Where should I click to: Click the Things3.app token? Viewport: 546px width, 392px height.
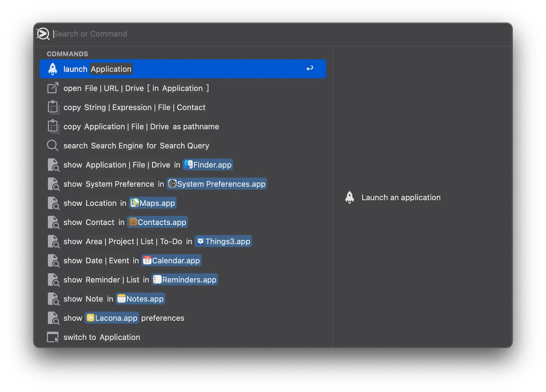(x=223, y=242)
